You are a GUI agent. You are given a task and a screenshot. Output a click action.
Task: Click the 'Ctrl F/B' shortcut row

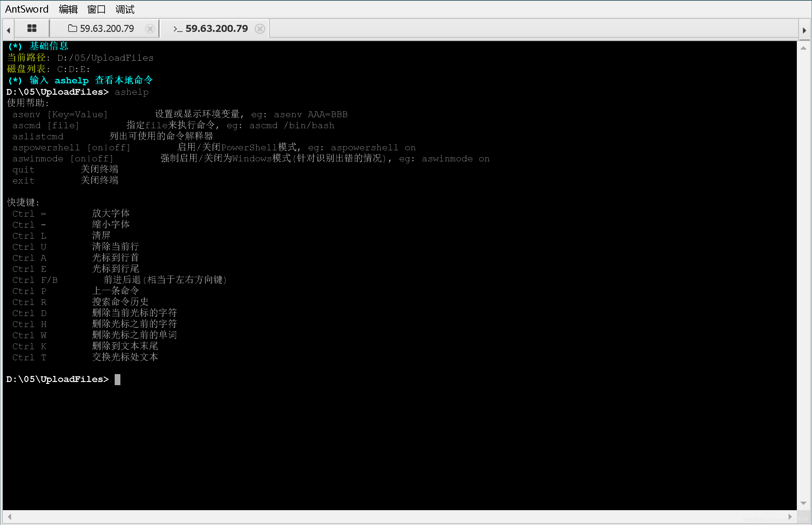tap(120, 280)
